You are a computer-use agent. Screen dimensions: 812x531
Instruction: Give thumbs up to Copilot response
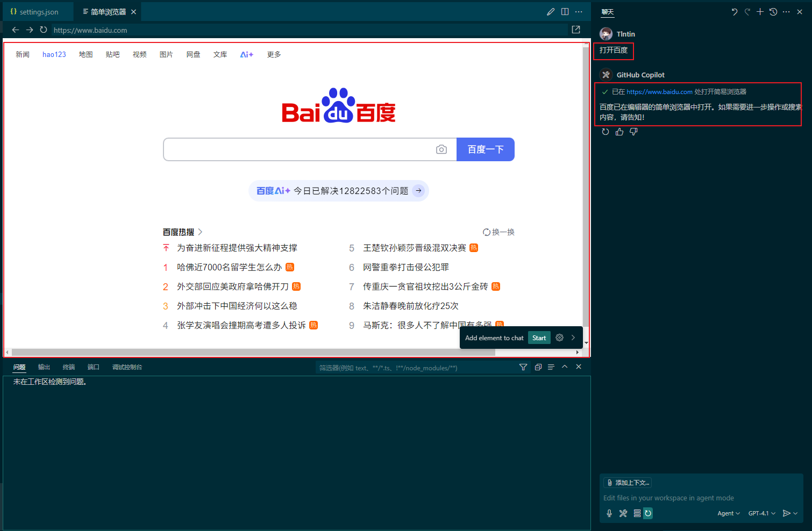619,132
